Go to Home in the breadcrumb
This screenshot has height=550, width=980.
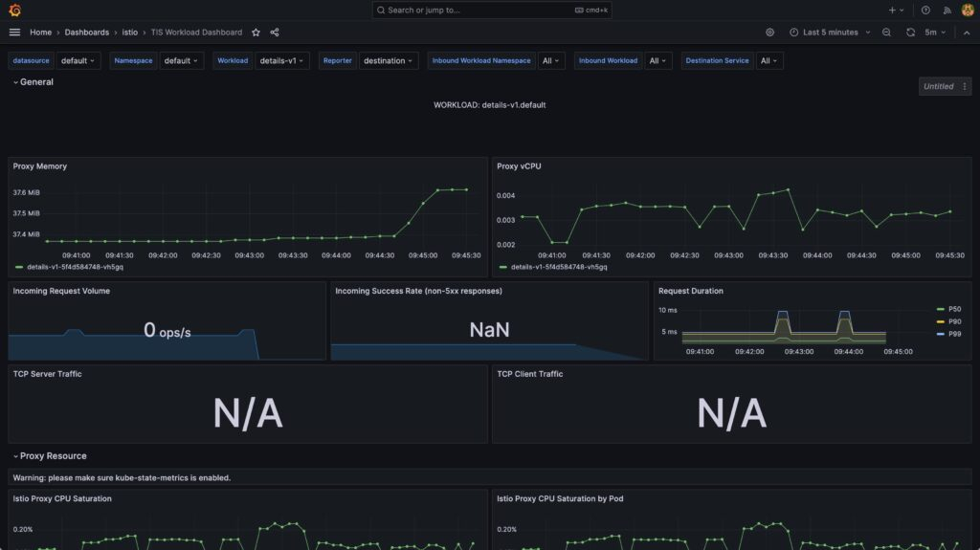[40, 32]
